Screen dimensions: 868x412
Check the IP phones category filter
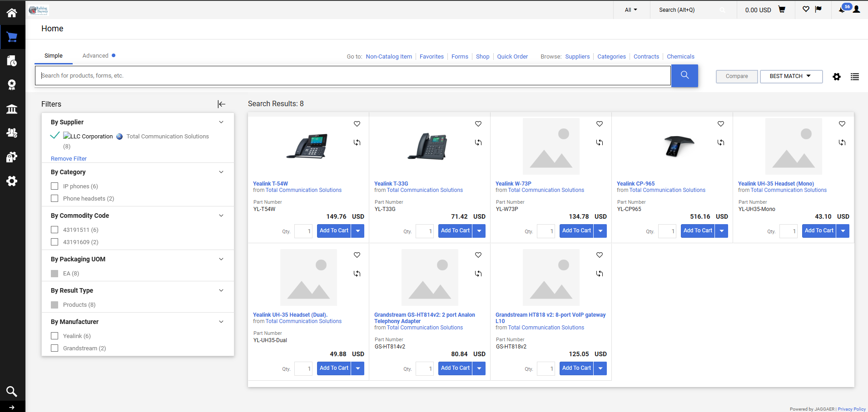[x=55, y=186]
